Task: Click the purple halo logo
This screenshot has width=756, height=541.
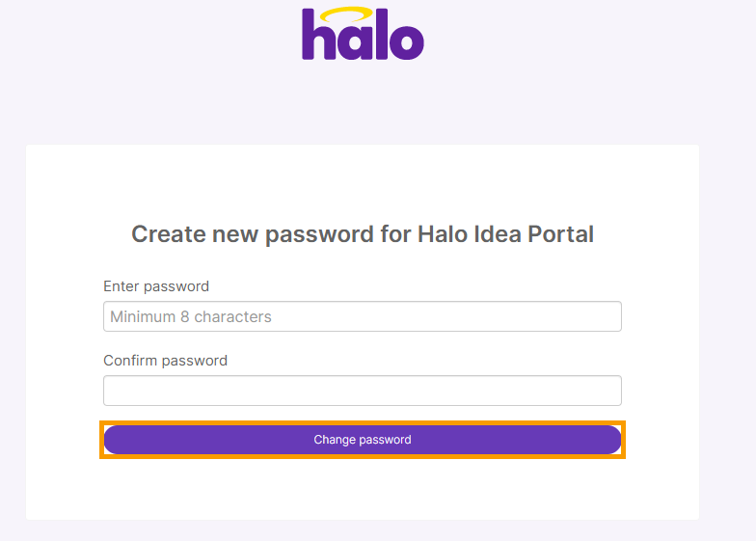Action: [363, 33]
